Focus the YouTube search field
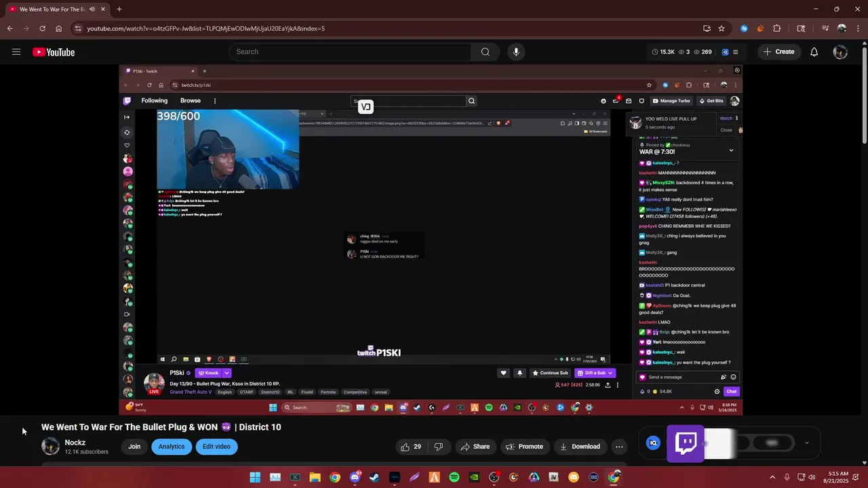 click(x=349, y=52)
